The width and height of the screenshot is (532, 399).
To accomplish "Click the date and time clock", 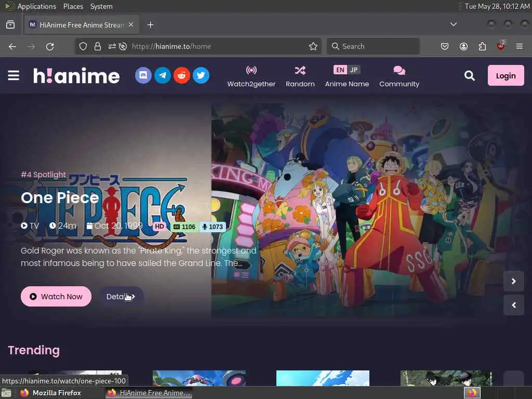I will [x=497, y=6].
